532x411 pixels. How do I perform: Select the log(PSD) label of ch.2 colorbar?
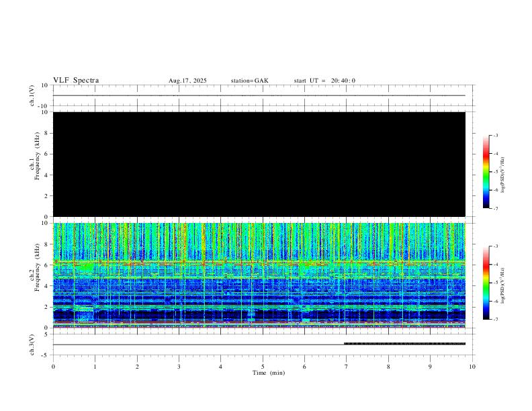pos(503,285)
